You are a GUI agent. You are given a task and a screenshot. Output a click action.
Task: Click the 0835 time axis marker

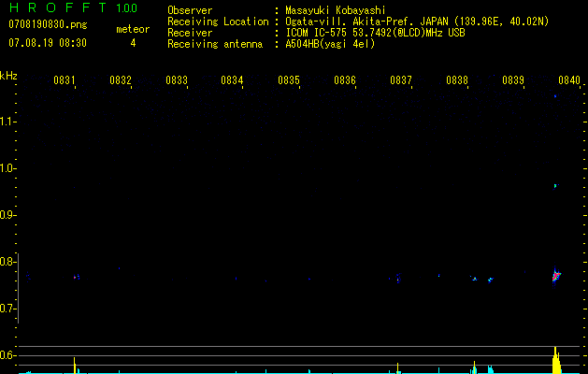click(x=289, y=80)
